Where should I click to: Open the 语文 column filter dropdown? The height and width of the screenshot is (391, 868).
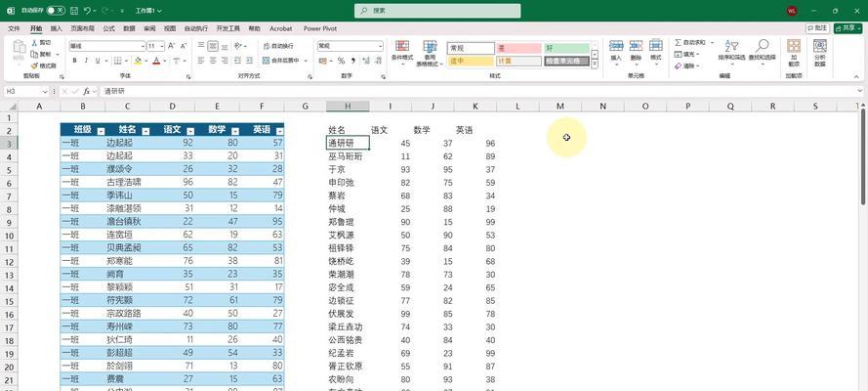pyautogui.click(x=190, y=131)
